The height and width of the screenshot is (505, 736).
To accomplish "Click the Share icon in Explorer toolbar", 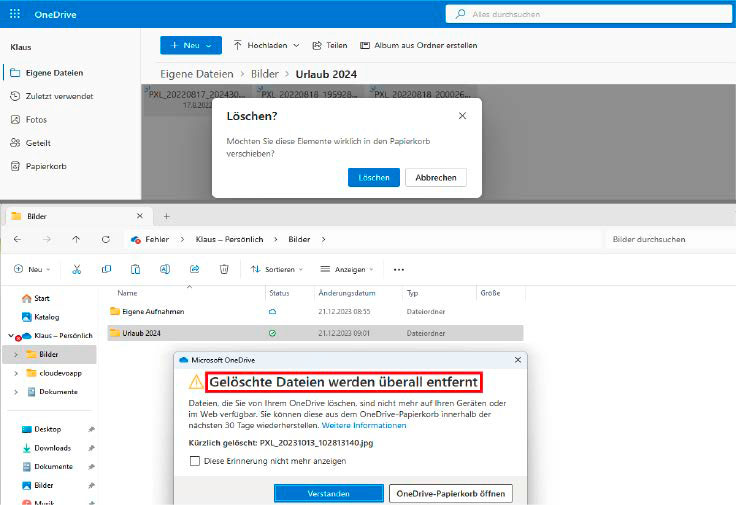I will (194, 269).
